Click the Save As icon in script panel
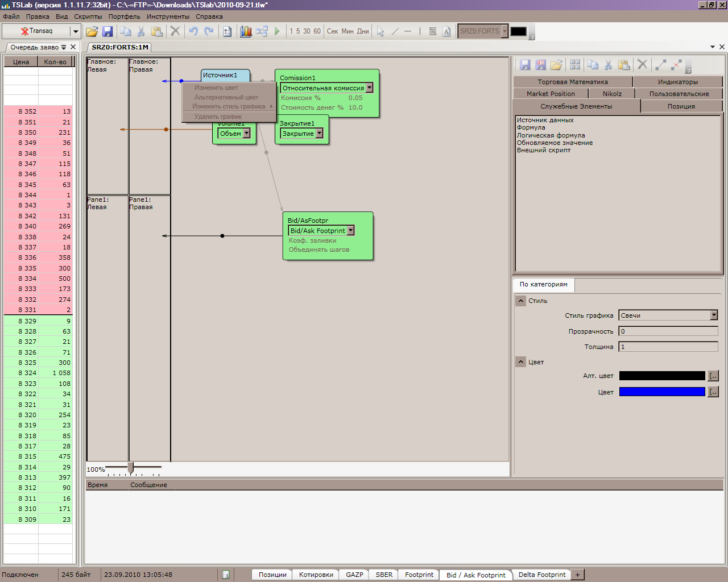This screenshot has height=582, width=728. tap(540, 65)
